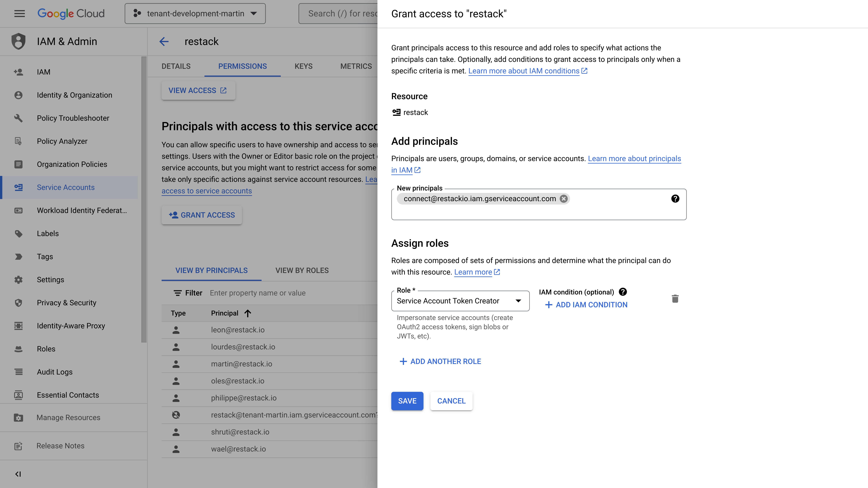
Task: Open the navigation hamburger menu
Action: (19, 13)
